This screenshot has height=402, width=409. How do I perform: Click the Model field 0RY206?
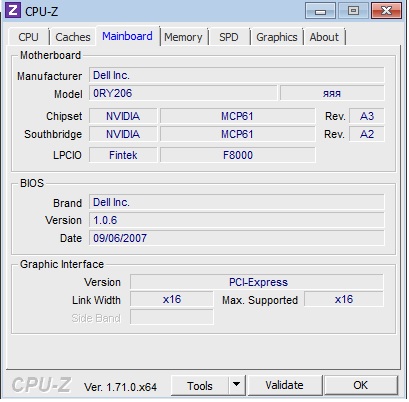tap(183, 93)
